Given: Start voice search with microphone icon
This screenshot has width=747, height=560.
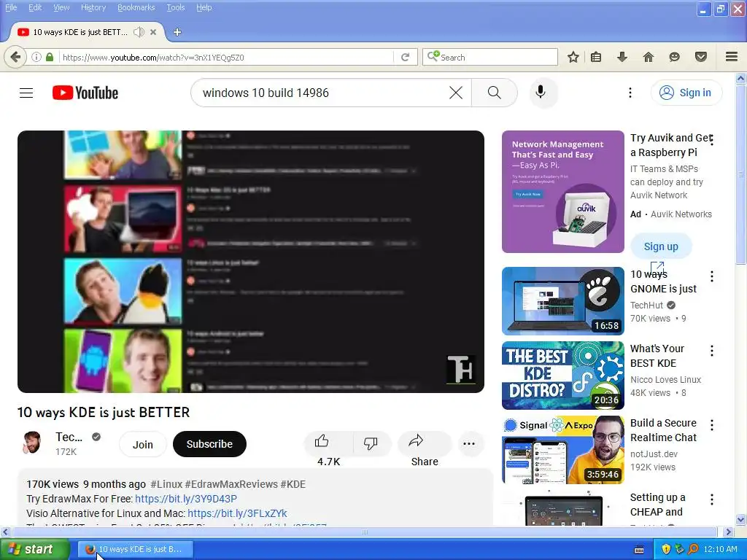Looking at the screenshot, I should coord(541,93).
